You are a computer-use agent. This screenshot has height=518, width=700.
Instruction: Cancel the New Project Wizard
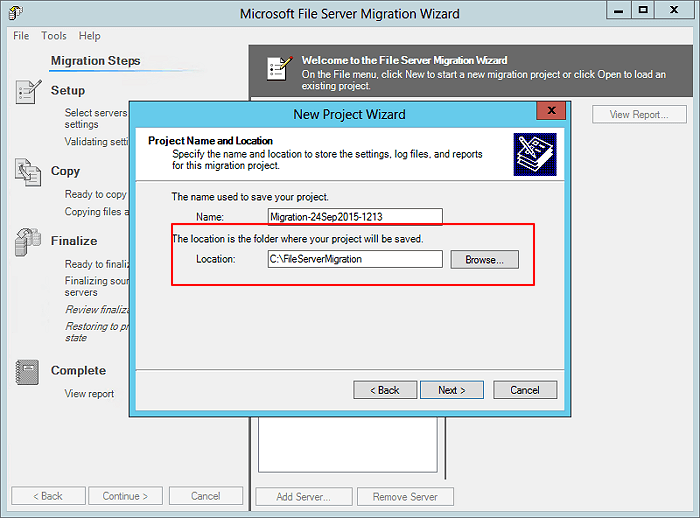(524, 390)
